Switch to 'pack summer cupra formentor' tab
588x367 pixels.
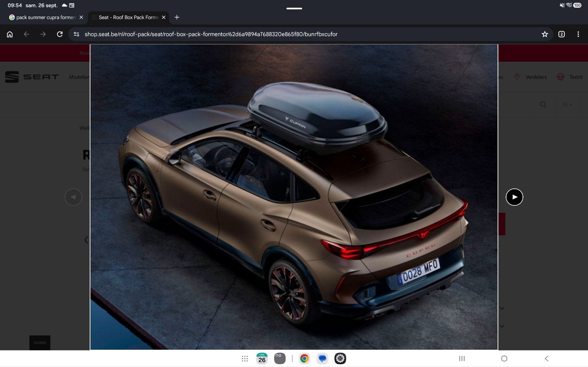click(46, 17)
